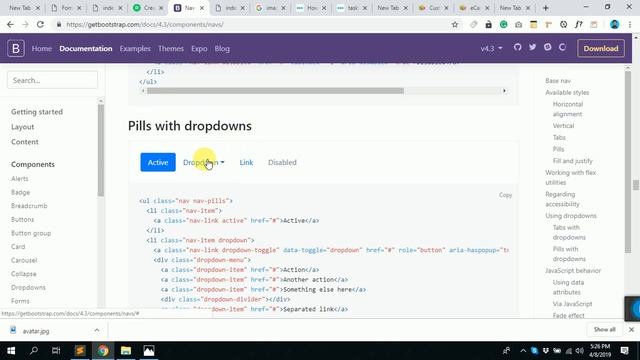Click the Grammarly green extension icon
The height and width of the screenshot is (360, 640).
[504, 24]
